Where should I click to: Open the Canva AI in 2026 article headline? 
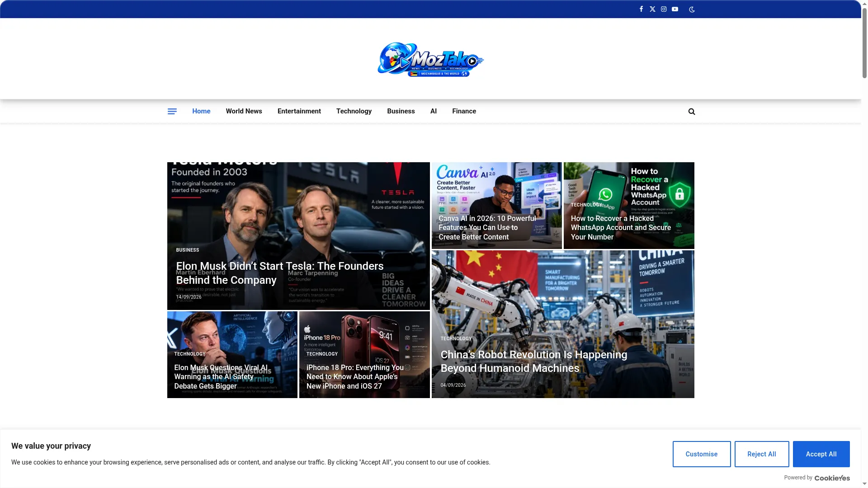click(x=487, y=228)
